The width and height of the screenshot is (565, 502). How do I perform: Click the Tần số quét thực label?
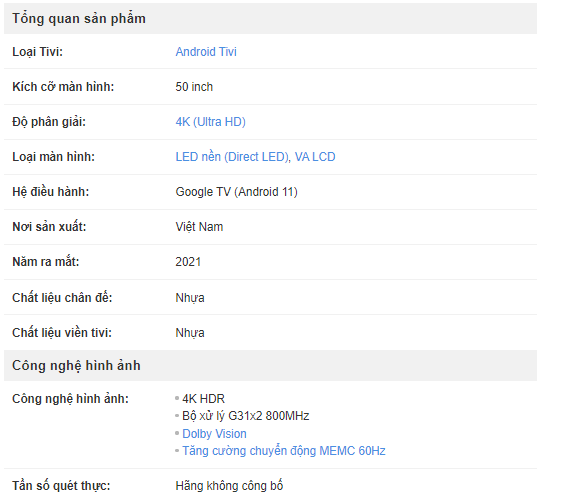pos(61,486)
